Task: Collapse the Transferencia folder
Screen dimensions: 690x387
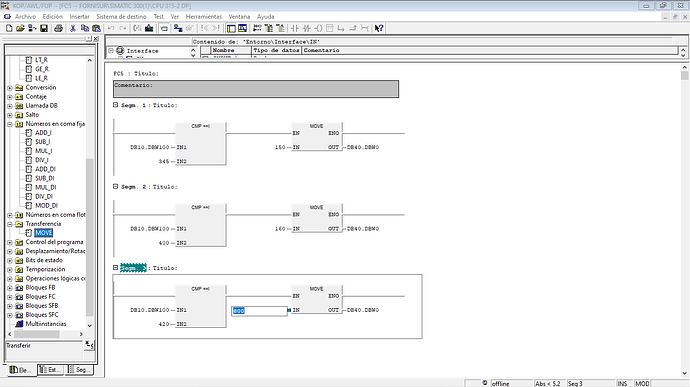Action: (x=10, y=224)
